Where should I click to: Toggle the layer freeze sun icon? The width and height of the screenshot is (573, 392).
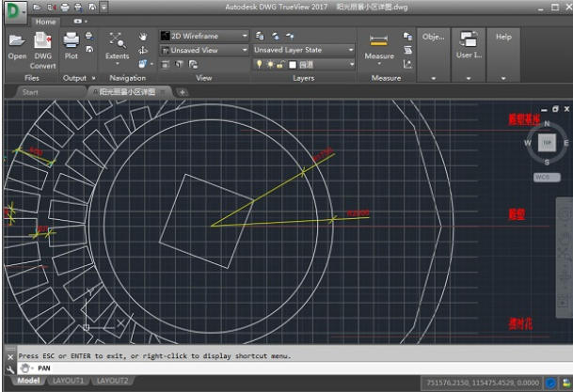pos(269,64)
